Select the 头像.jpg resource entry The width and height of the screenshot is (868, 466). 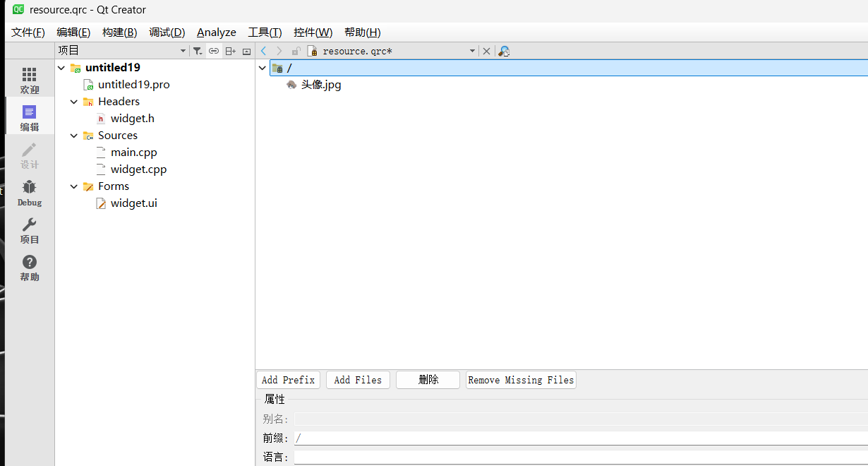coord(321,85)
